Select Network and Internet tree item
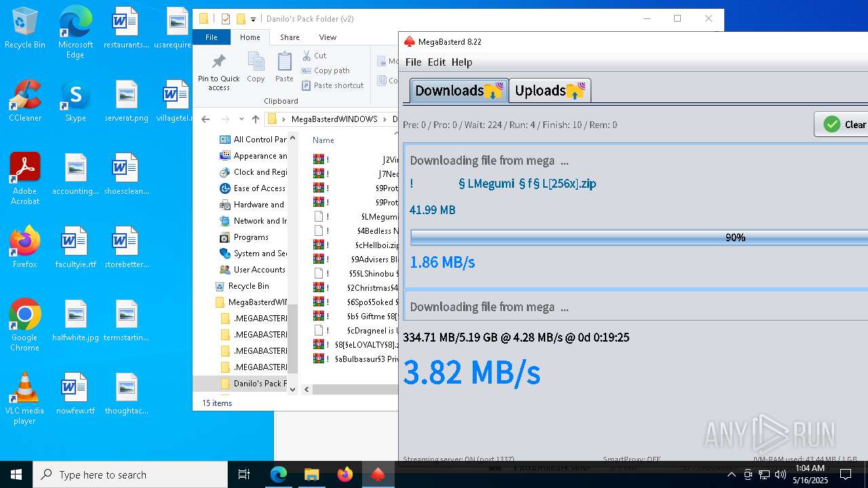The width and height of the screenshot is (868, 488). [254, 221]
